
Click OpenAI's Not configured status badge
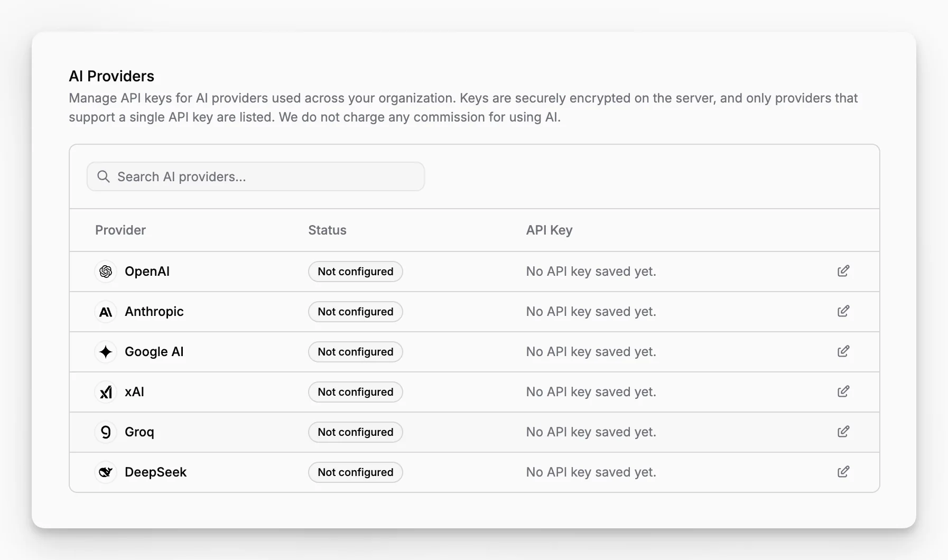(356, 272)
